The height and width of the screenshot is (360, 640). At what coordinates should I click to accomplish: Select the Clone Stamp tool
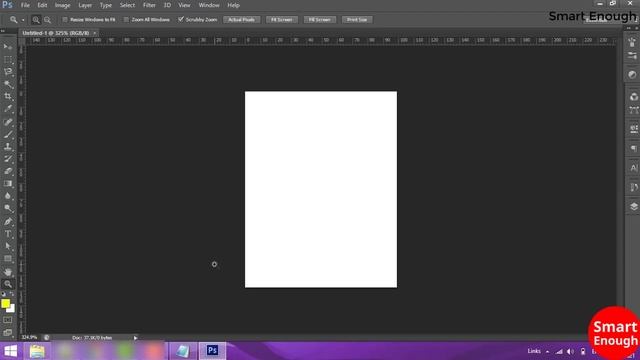(8, 147)
